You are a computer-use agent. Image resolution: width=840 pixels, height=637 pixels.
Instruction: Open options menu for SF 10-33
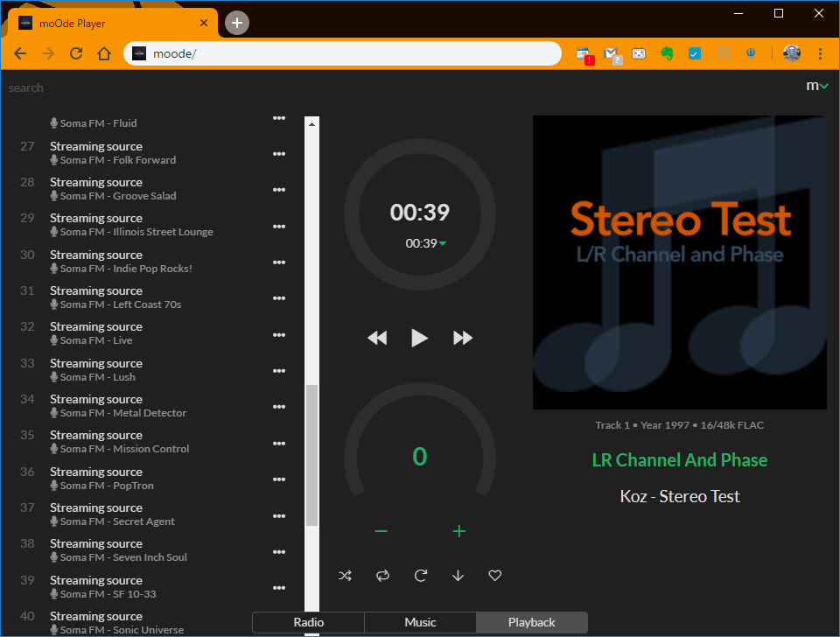[x=279, y=588]
